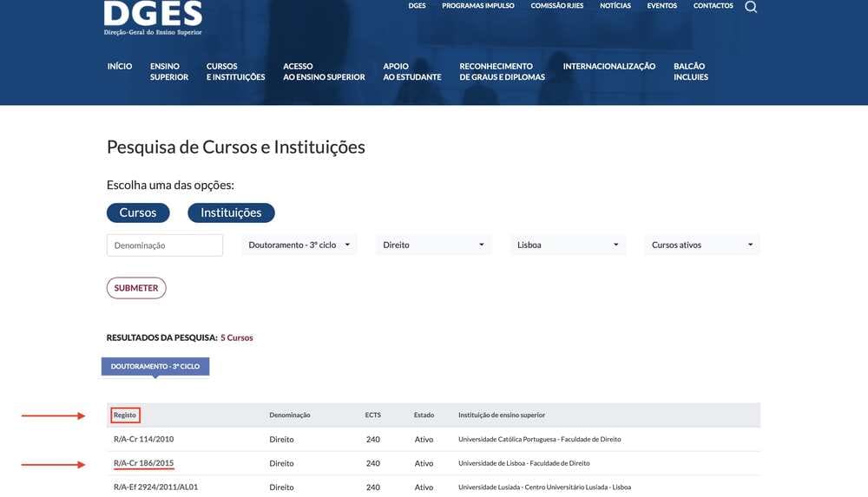
Task: Expand the Direito area dropdown
Action: [434, 245]
